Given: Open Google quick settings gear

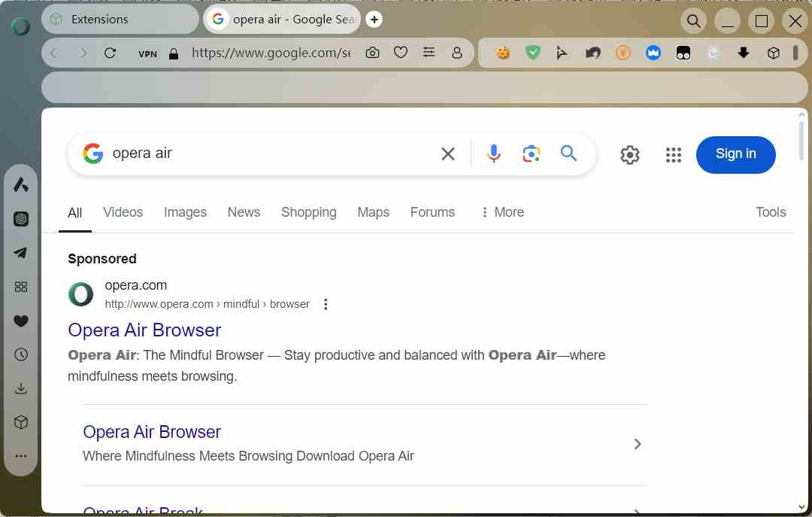Looking at the screenshot, I should 630,154.
